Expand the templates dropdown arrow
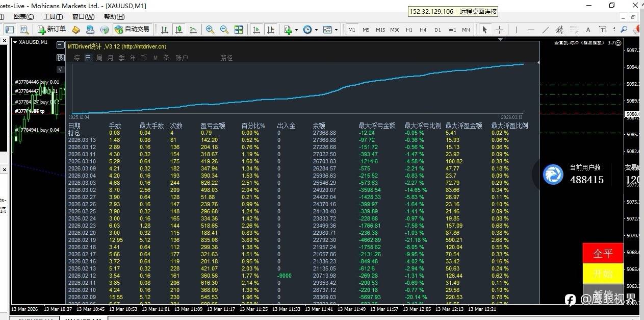Viewport: 644px width, 320px height. (x=336, y=30)
